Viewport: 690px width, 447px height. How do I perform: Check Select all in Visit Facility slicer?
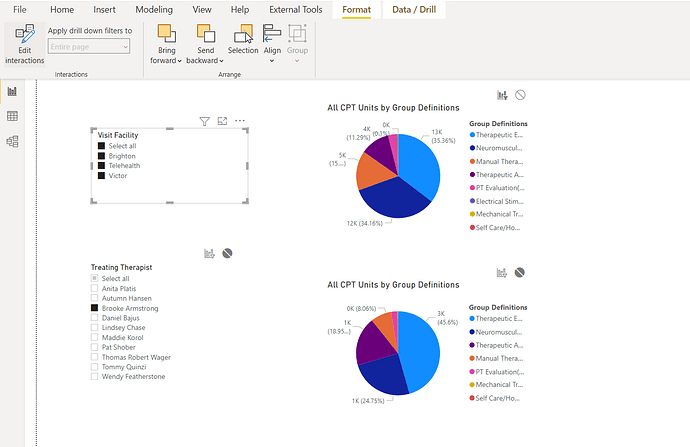(x=101, y=146)
